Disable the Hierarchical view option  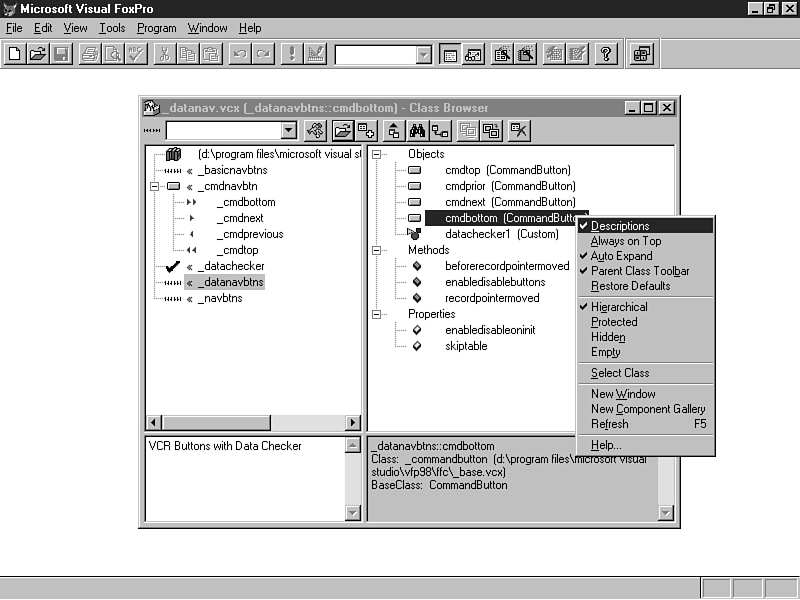619,307
